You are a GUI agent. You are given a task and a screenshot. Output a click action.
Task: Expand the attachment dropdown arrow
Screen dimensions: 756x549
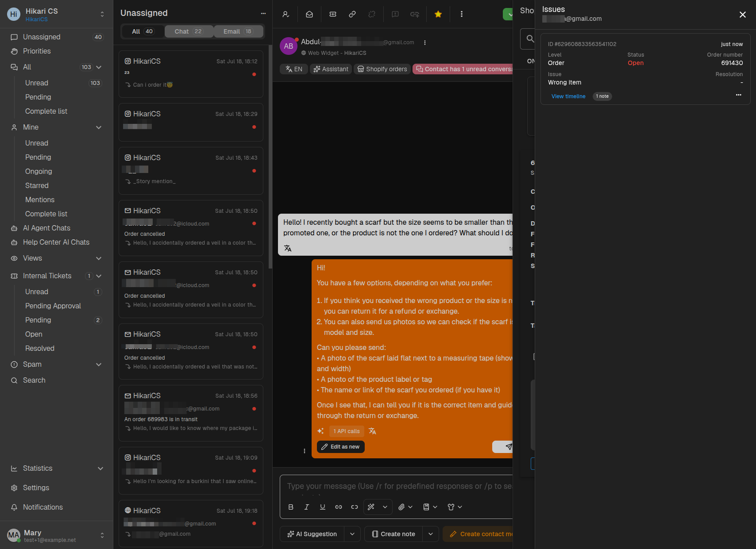[410, 507]
